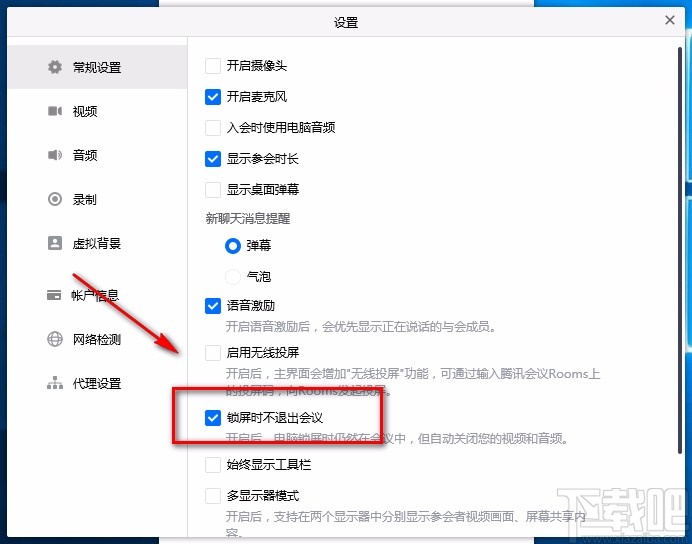The image size is (692, 544).
Task: Enable the 开启摄像头 checkbox
Action: tap(213, 66)
